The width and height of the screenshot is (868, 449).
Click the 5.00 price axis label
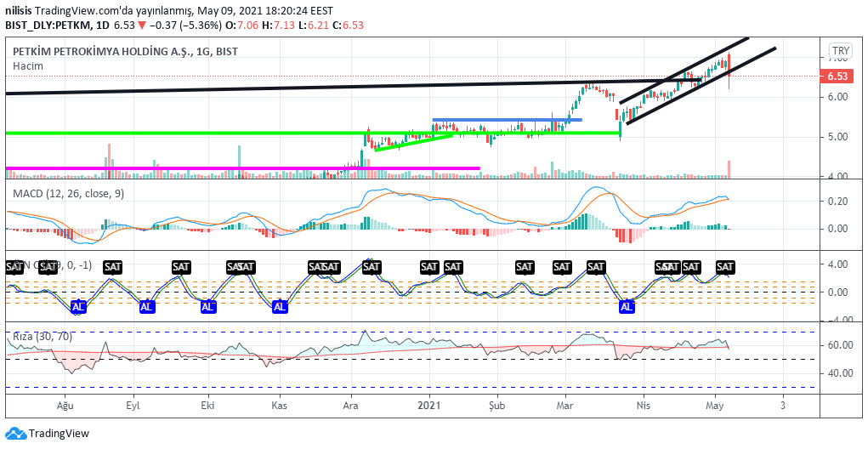839,137
